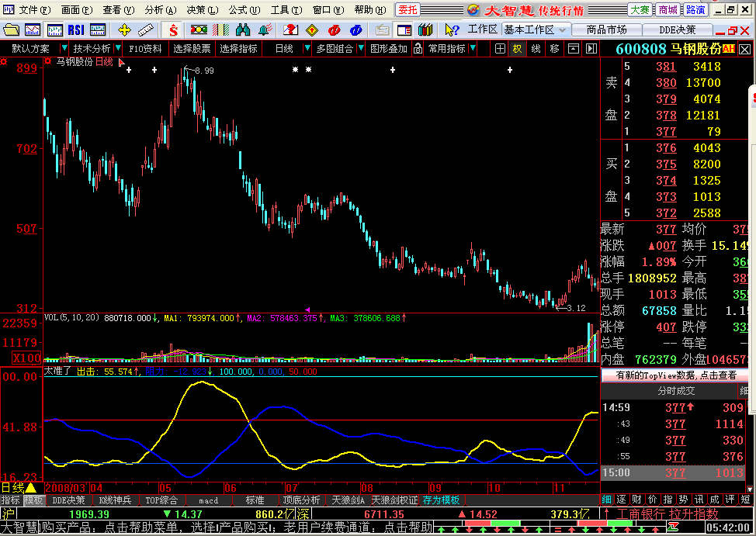Click the box with up-triangle icon

point(574,49)
